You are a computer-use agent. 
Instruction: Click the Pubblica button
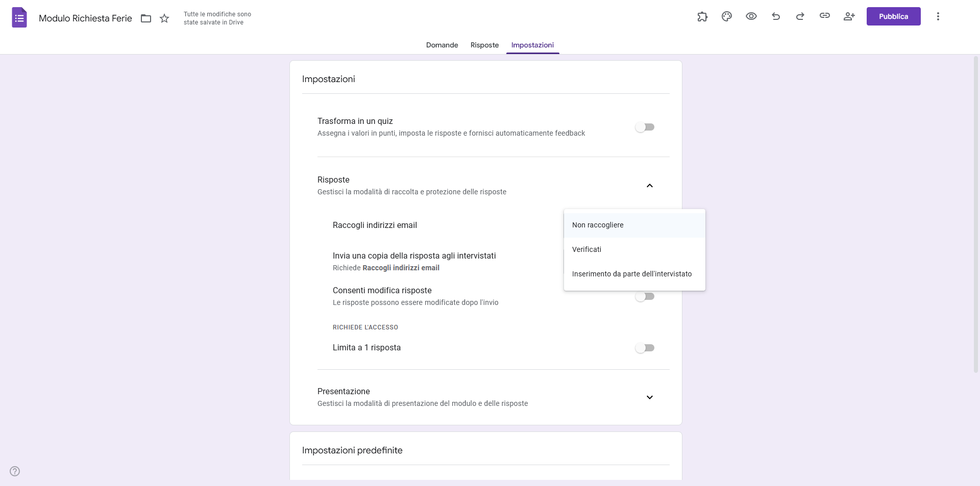[x=893, y=16]
